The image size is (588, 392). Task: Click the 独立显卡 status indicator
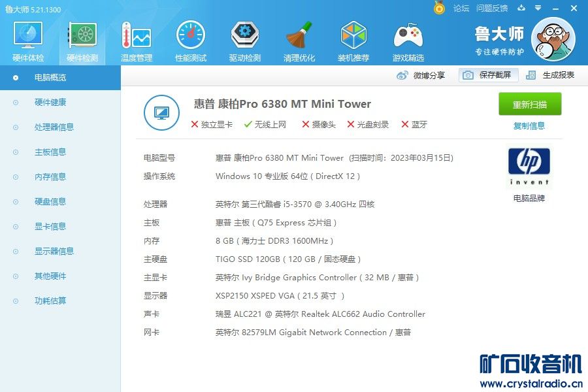click(212, 125)
